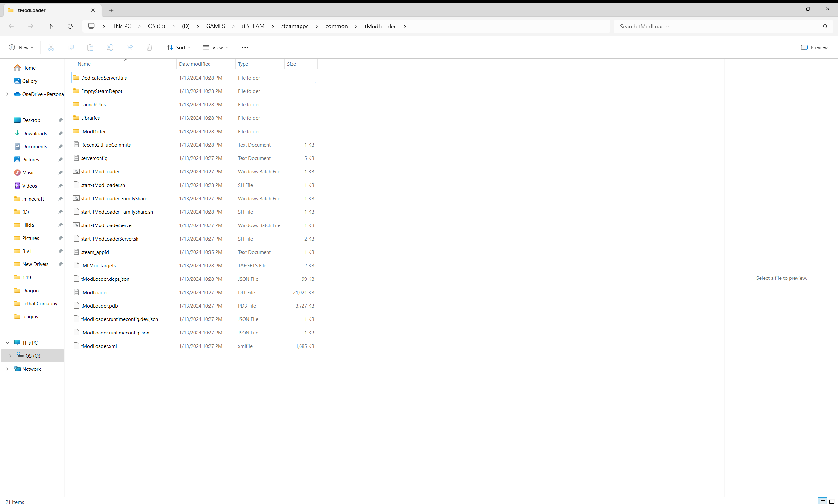This screenshot has width=838, height=504.
Task: Click the Refresh icon in navigation bar
Action: pyautogui.click(x=70, y=26)
